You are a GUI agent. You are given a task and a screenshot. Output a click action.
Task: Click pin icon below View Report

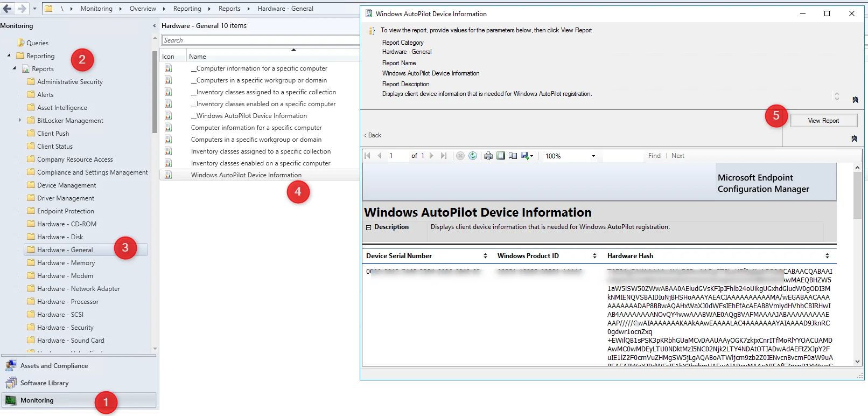click(854, 138)
